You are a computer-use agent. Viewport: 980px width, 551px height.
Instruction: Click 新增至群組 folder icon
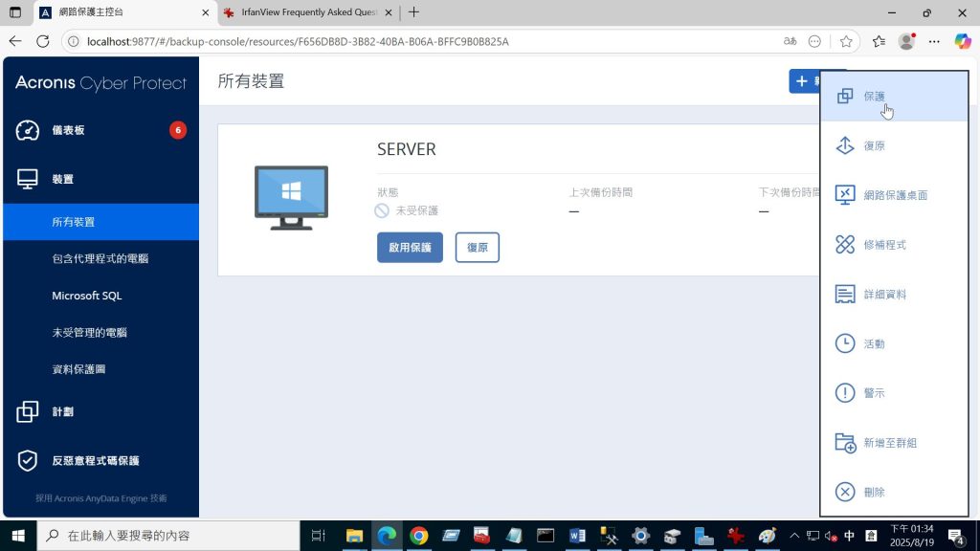tap(845, 443)
